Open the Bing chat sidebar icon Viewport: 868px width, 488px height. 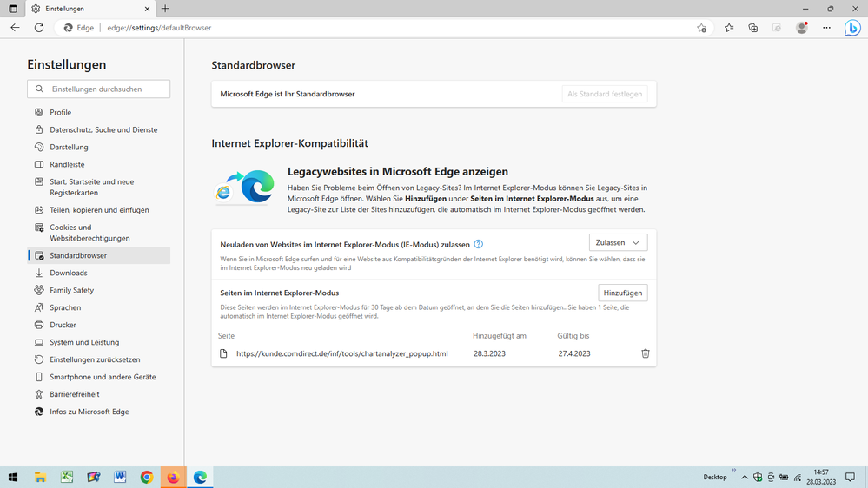(853, 28)
